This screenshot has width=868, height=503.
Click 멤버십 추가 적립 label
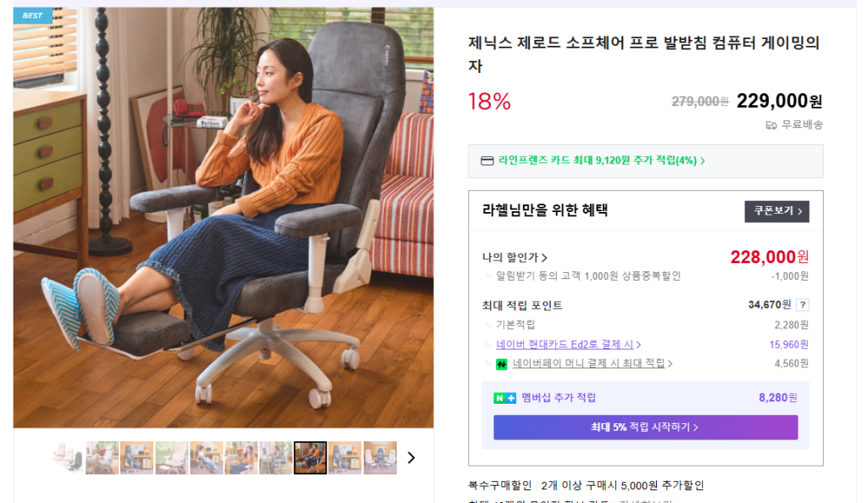[x=559, y=398]
